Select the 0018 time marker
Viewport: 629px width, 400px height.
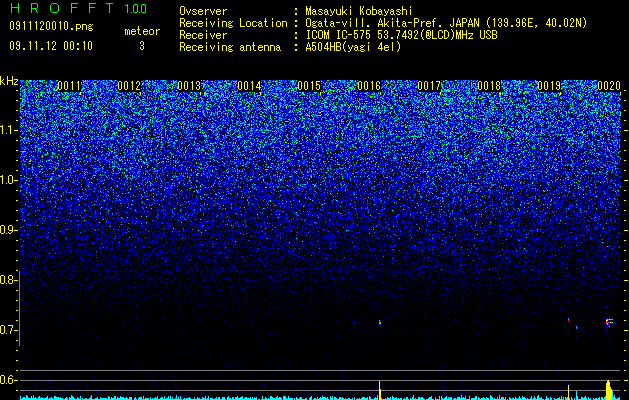[x=489, y=86]
